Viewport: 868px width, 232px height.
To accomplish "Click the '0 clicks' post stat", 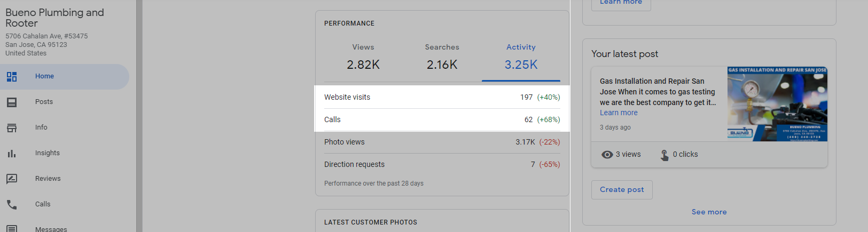I will coord(685,155).
